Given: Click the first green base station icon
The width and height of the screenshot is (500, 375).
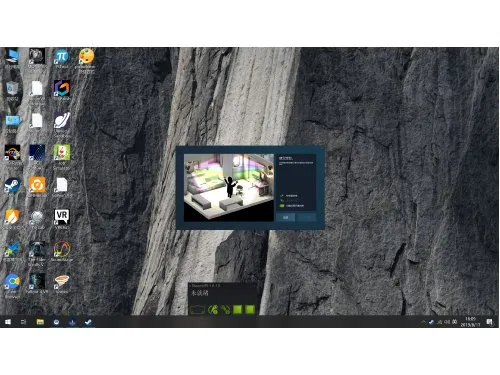Looking at the screenshot, I should click(238, 310).
